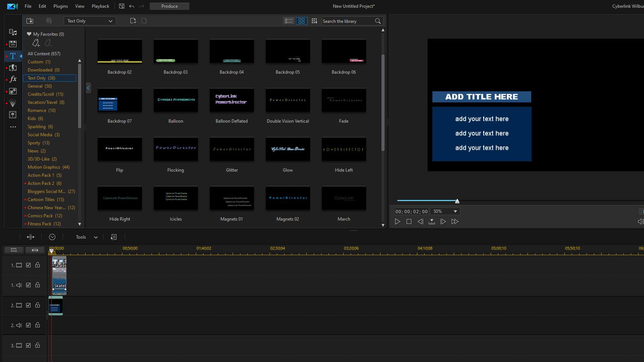Open the Playback menu
The image size is (644, 362).
coord(100,6)
